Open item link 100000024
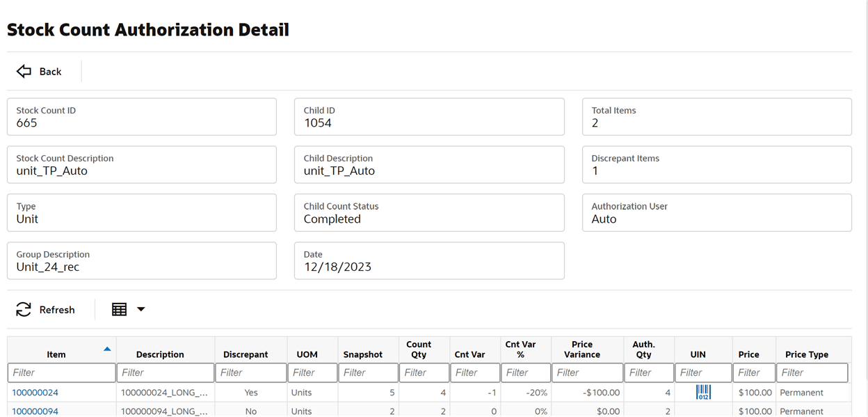868x417 pixels. [35, 392]
